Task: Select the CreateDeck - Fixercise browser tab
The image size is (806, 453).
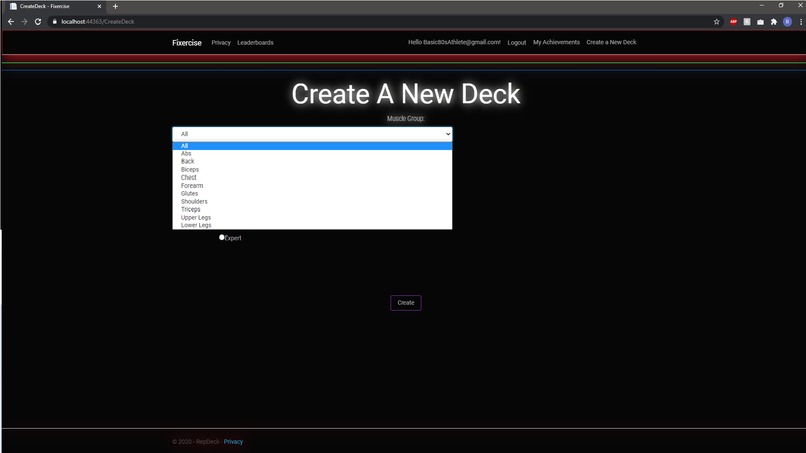Action: pyautogui.click(x=55, y=6)
